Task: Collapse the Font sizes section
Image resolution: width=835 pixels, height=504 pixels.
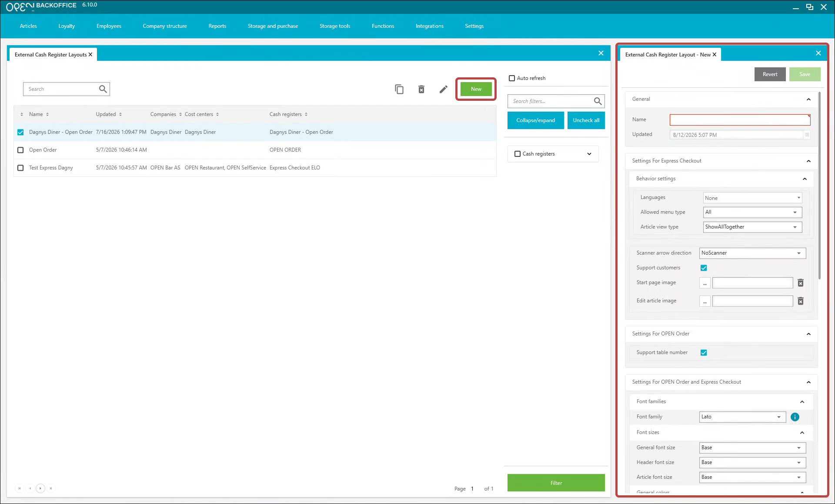Action: [x=802, y=433]
